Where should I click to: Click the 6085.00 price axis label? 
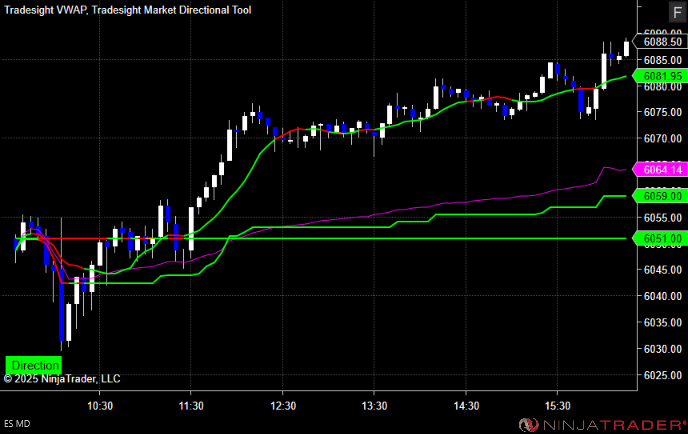tap(663, 60)
